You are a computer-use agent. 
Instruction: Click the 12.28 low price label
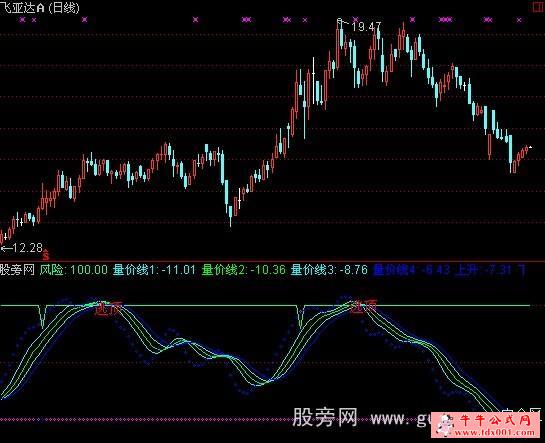click(27, 248)
